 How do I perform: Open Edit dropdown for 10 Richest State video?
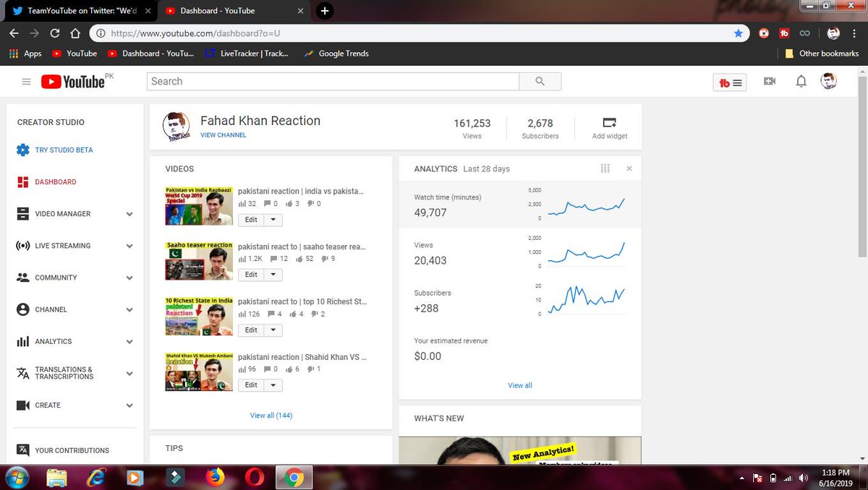click(x=273, y=330)
